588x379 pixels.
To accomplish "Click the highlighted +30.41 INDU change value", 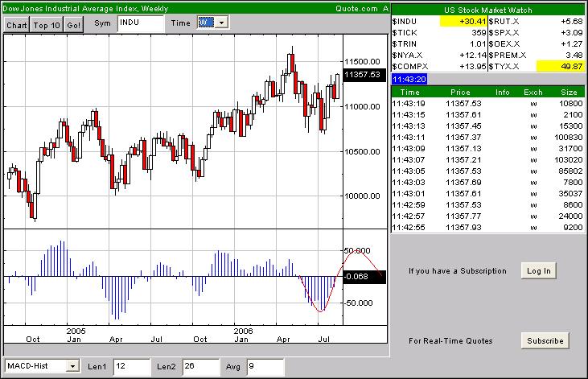I will pos(463,22).
